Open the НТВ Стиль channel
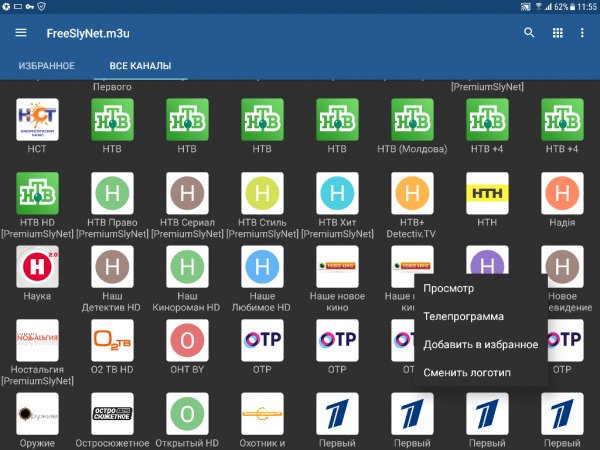 (262, 193)
